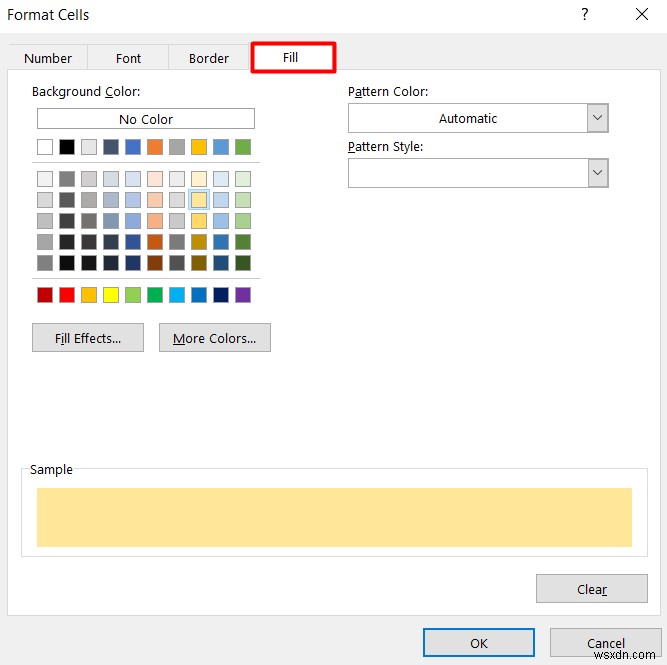This screenshot has height=665, width=667.
Task: Select the bright yellow standard color
Action: 111,295
